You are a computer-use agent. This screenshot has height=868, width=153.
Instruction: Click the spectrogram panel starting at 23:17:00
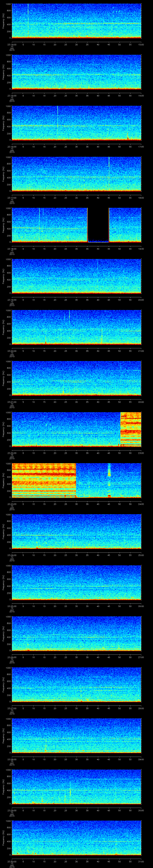point(76,174)
